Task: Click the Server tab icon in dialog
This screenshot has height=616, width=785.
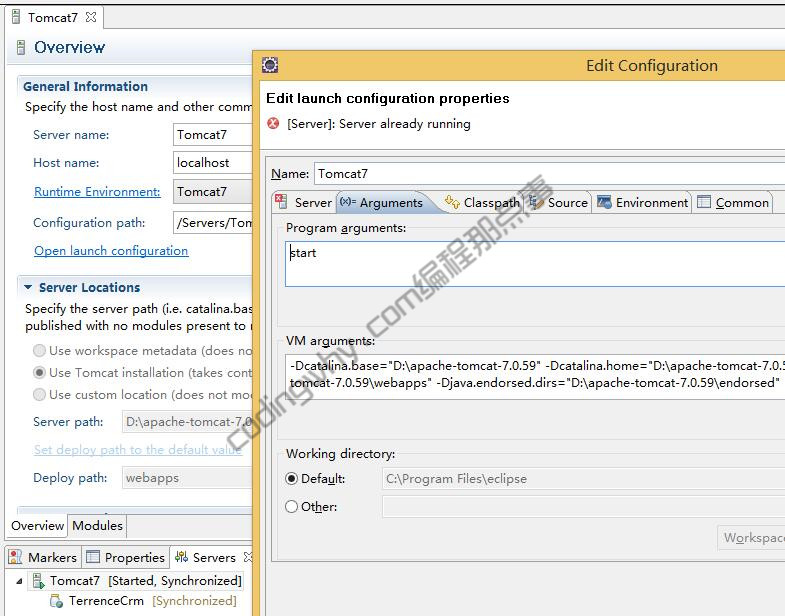Action: click(x=281, y=202)
